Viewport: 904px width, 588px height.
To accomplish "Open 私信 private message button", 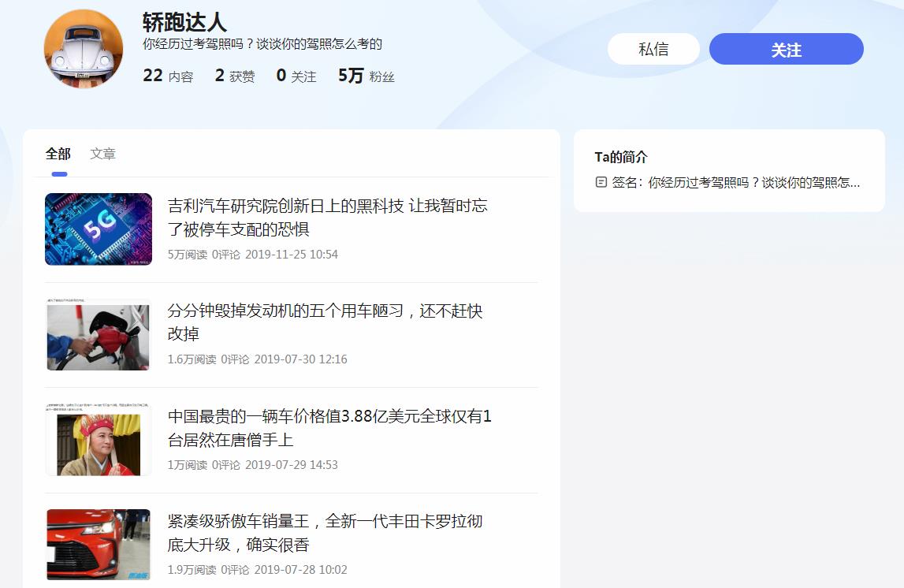I will point(653,49).
